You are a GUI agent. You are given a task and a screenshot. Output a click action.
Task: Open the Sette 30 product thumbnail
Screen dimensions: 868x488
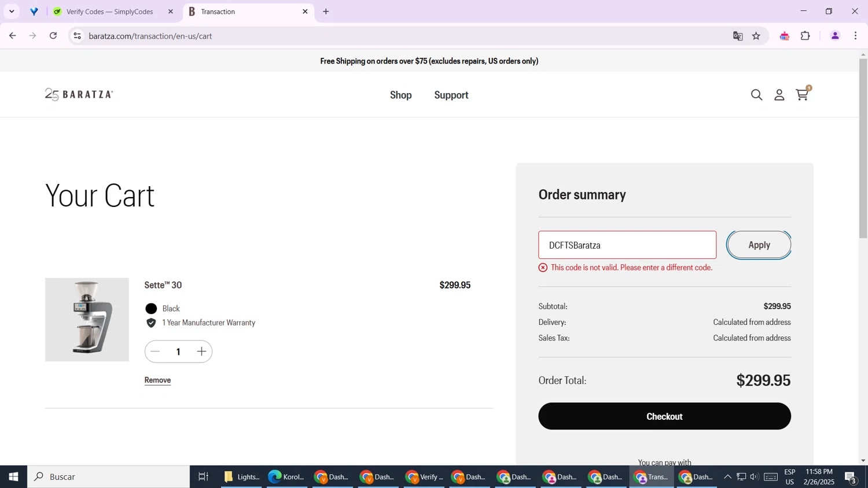[x=87, y=320]
